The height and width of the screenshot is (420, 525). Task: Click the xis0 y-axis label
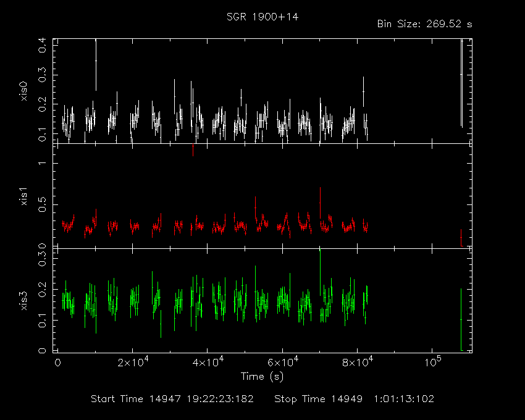(x=23, y=91)
